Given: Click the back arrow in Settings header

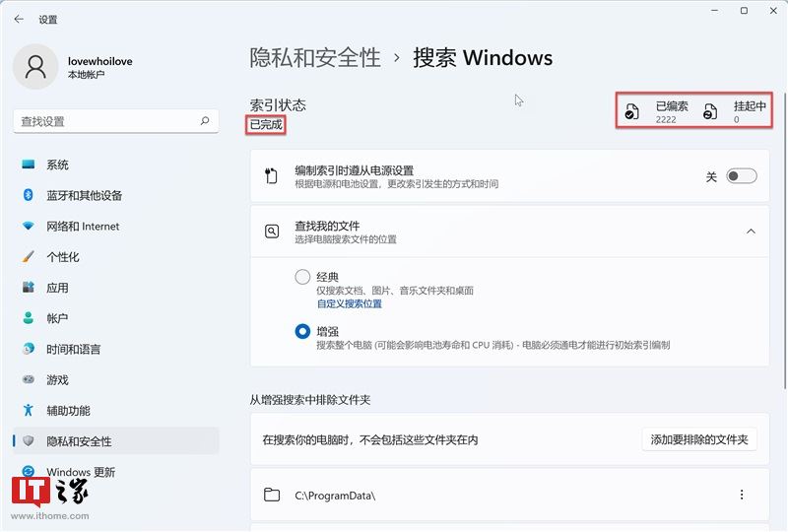Looking at the screenshot, I should point(19,19).
